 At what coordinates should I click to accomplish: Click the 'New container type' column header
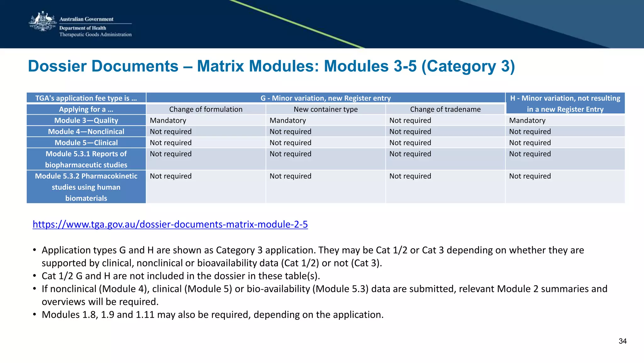point(326,109)
